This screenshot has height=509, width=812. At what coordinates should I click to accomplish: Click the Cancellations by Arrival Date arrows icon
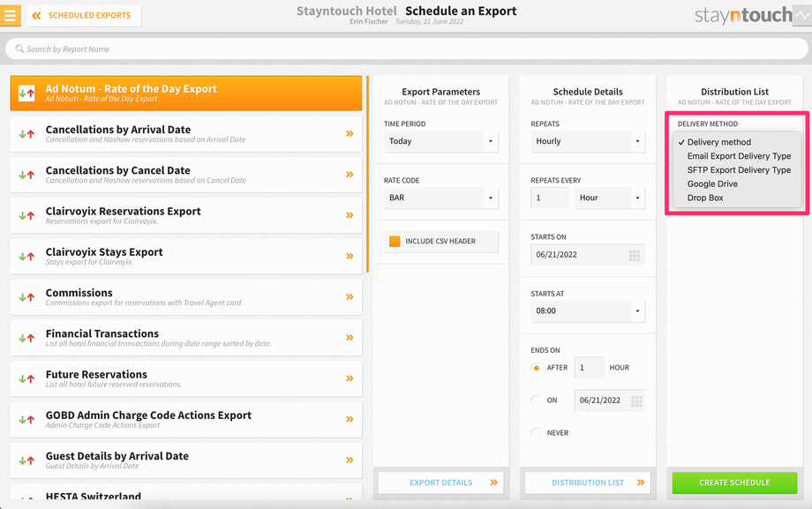pyautogui.click(x=26, y=134)
